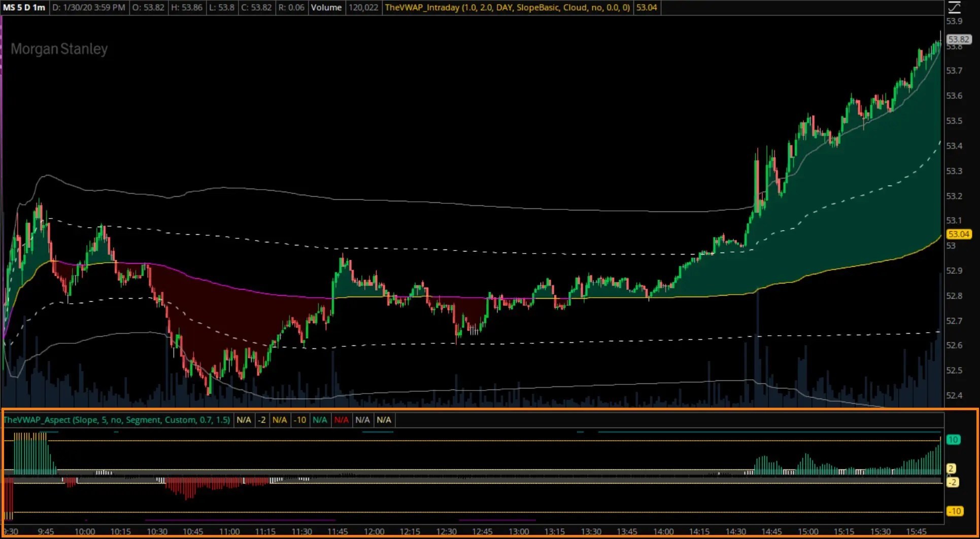This screenshot has height=539, width=980.
Task: Click the MS 5 D 1m chart label
Action: coord(24,8)
